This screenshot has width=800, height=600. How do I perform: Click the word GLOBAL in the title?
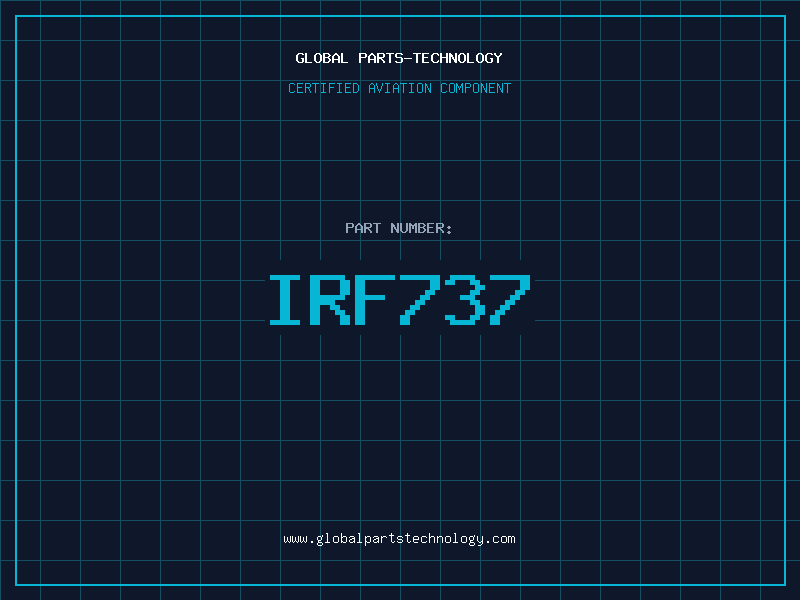[322, 58]
